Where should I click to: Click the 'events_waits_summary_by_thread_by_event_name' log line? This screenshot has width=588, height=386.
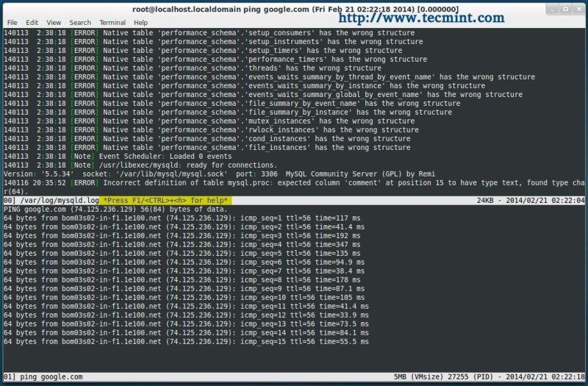click(269, 77)
